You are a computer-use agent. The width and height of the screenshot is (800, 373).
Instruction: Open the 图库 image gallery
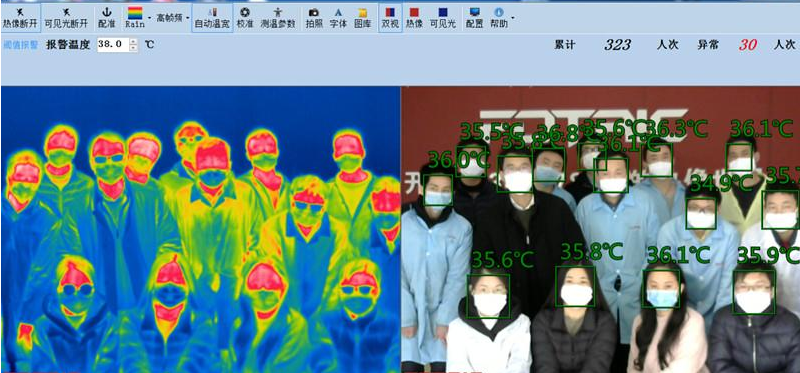pos(362,18)
